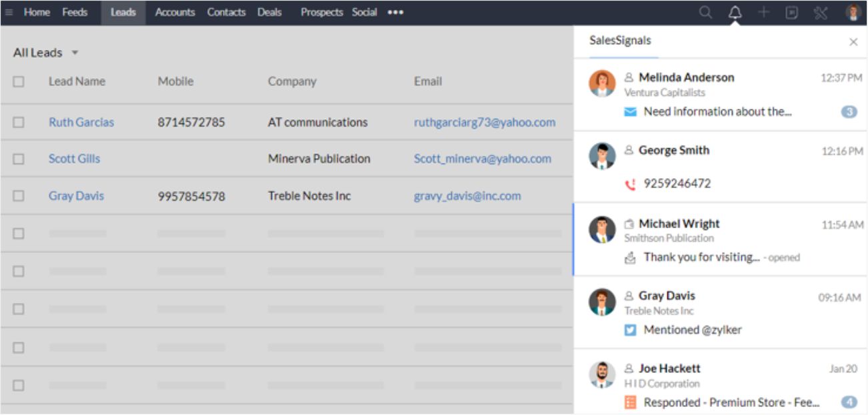Switch to the Accounts tab

175,12
